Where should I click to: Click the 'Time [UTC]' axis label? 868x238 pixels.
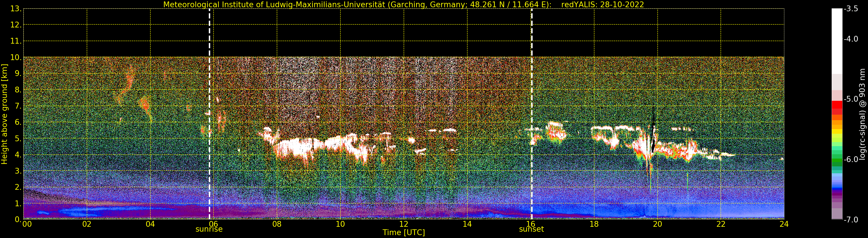tap(404, 233)
